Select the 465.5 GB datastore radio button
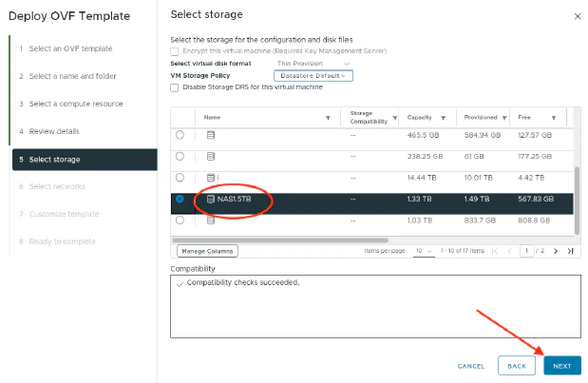Screen dimensions: 588x383 180,135
